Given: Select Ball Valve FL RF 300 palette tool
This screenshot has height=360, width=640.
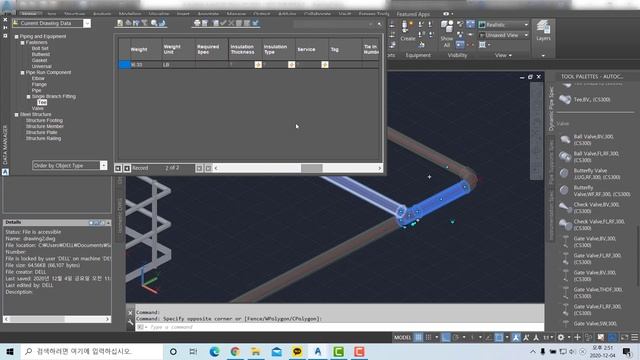Looking at the screenshot, I should [x=590, y=157].
